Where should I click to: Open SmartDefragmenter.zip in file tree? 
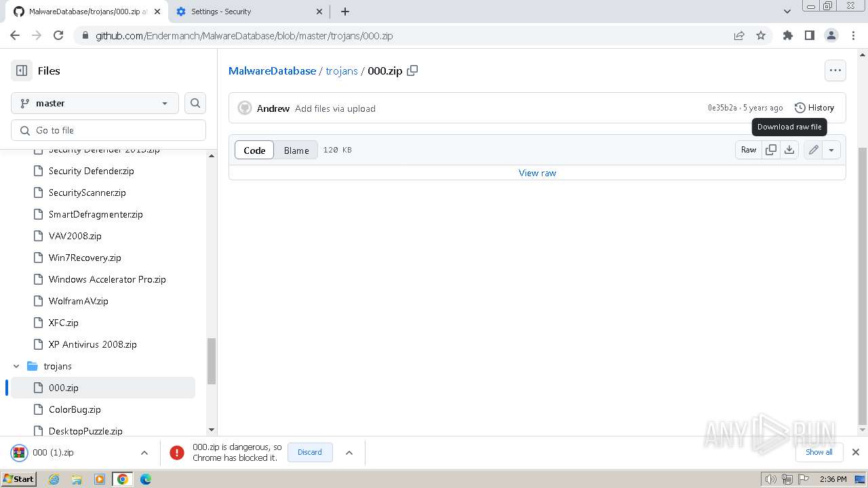[96, 214]
